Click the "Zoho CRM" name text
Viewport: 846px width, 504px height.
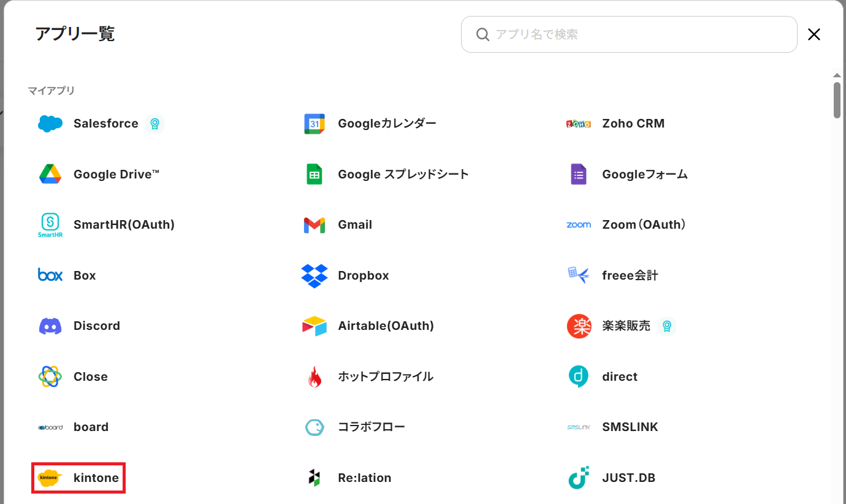tap(633, 124)
